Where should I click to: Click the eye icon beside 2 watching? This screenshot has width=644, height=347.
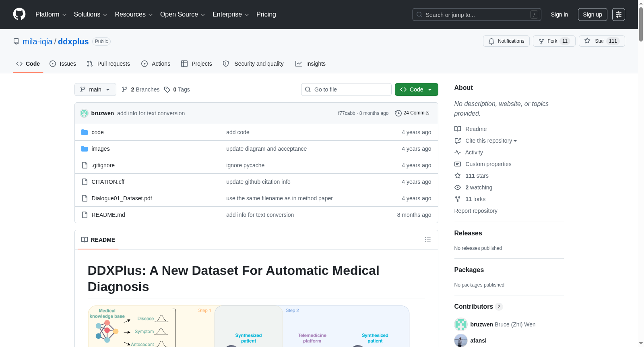[x=458, y=187]
